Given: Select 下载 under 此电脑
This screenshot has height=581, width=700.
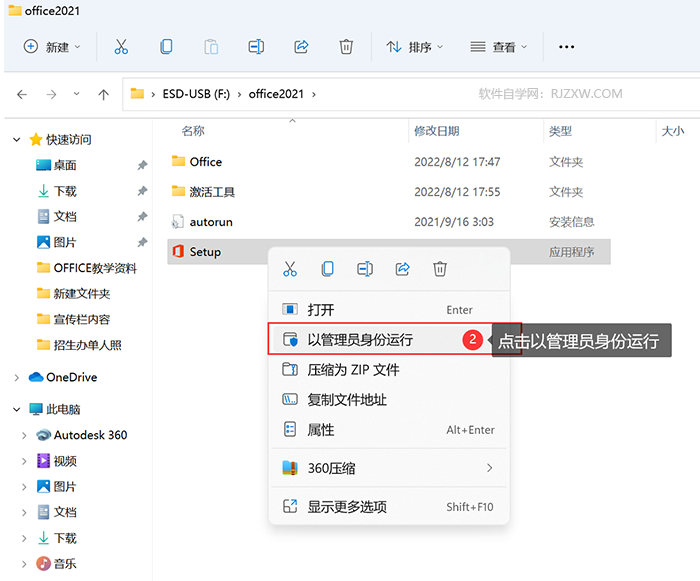Looking at the screenshot, I should 65,538.
